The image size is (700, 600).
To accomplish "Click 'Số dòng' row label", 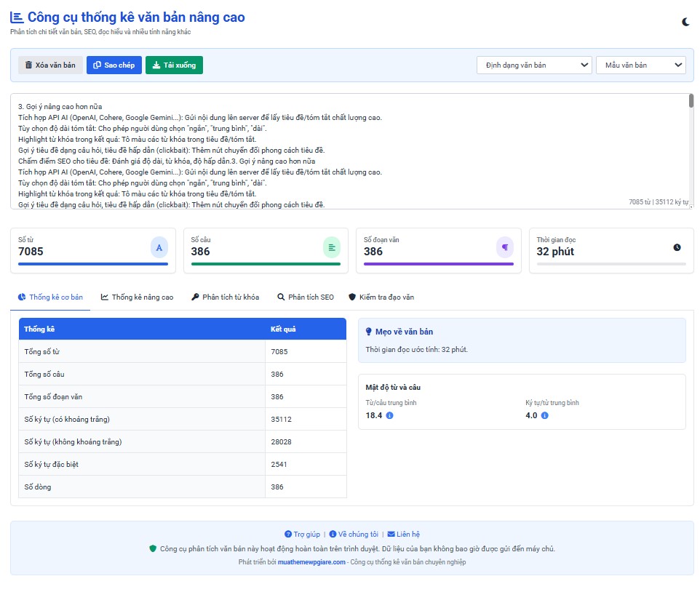I will click(x=38, y=487).
